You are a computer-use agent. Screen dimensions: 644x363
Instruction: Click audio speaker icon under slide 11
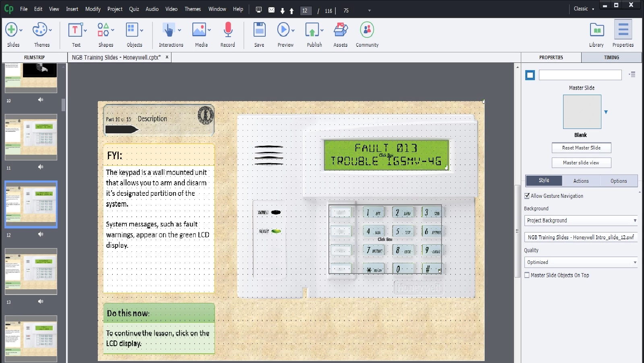(41, 167)
